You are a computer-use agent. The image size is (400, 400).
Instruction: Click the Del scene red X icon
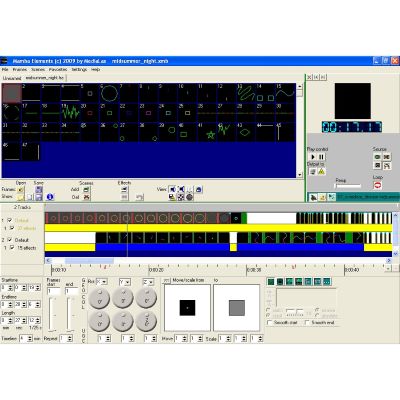point(87,197)
